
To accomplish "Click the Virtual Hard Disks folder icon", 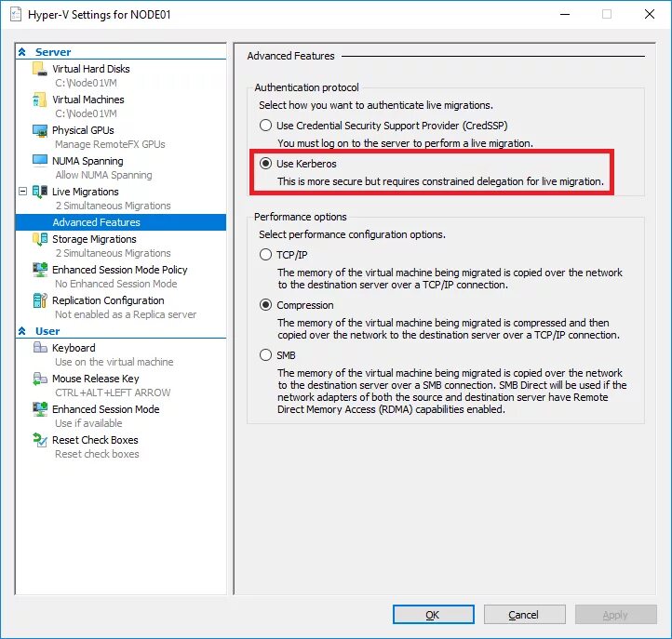I will tap(40, 69).
